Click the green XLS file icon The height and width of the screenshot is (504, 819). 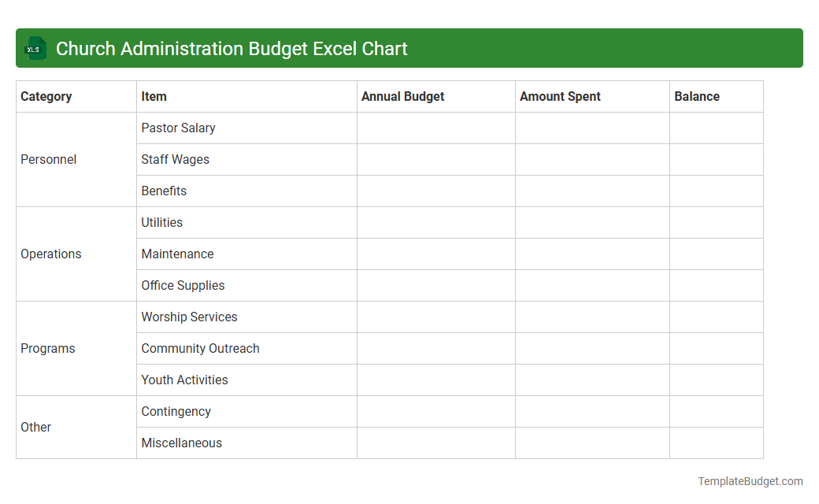pos(35,48)
